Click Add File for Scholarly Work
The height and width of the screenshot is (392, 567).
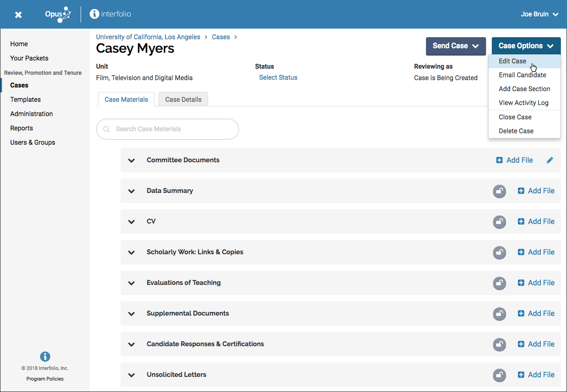point(536,252)
